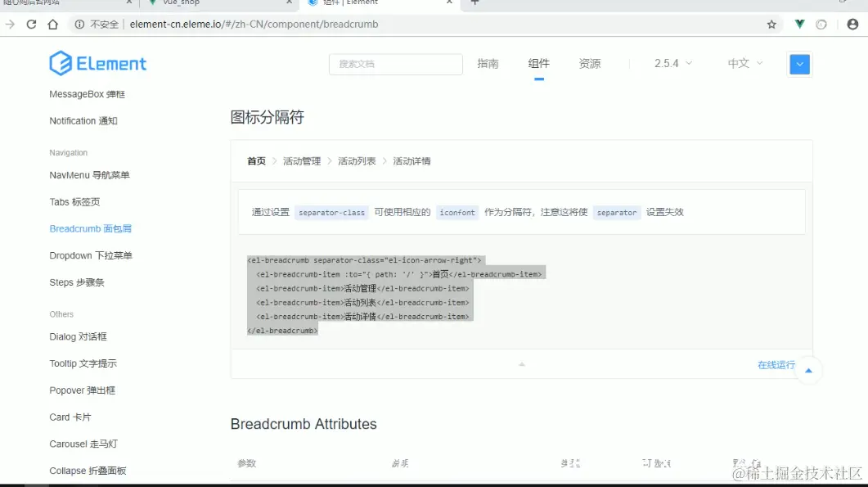Screen dimensions: 868x487
Task: Click the browser home icon
Action: point(52,25)
